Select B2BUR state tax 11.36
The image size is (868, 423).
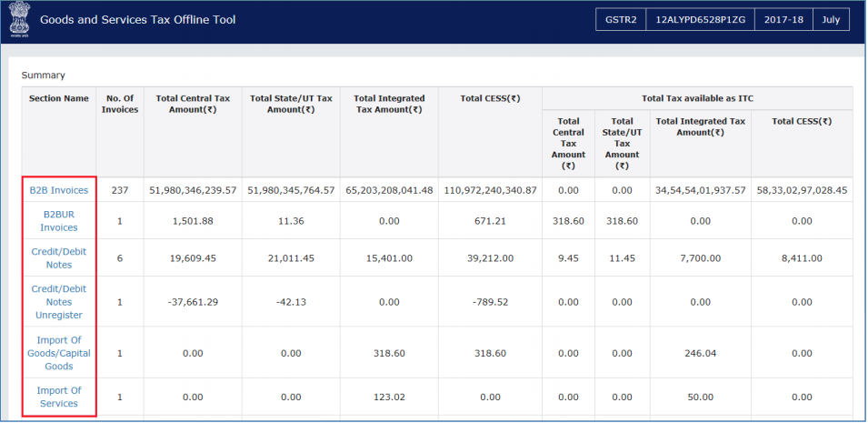tap(291, 221)
